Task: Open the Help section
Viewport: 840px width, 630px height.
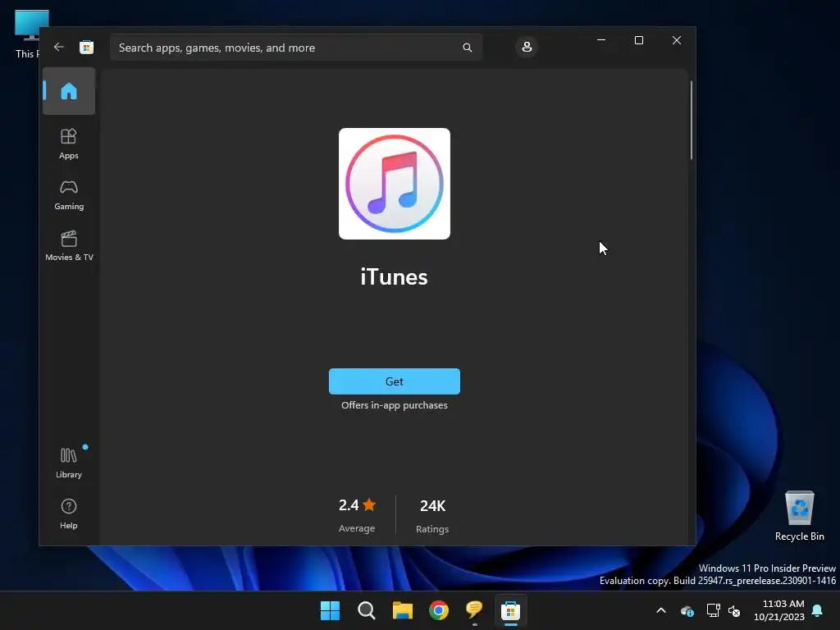Action: point(69,514)
